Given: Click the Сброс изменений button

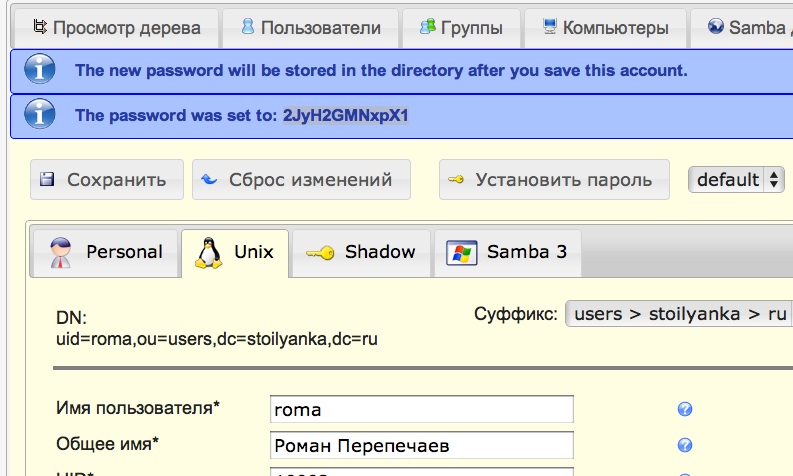Looking at the screenshot, I should click(300, 180).
